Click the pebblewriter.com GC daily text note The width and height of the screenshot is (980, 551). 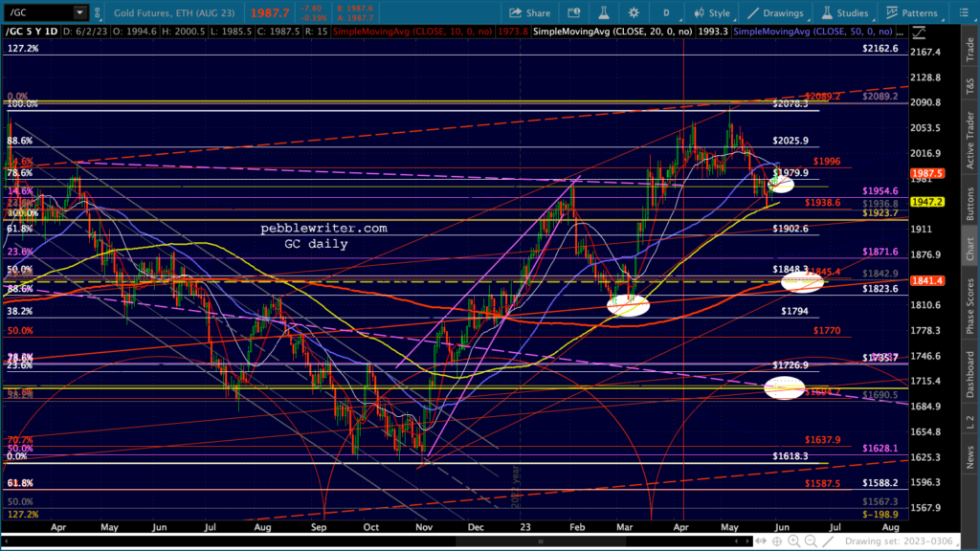click(x=323, y=236)
